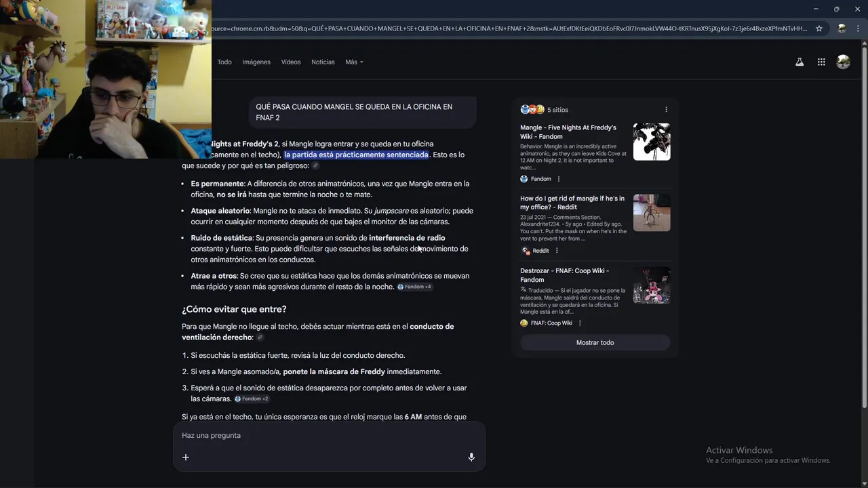Open 'Fandom +2' source chip
868x488 pixels.
[x=252, y=399]
